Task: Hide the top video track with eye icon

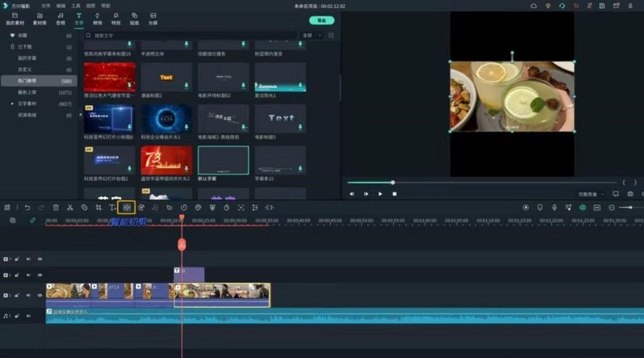Action: tap(40, 259)
